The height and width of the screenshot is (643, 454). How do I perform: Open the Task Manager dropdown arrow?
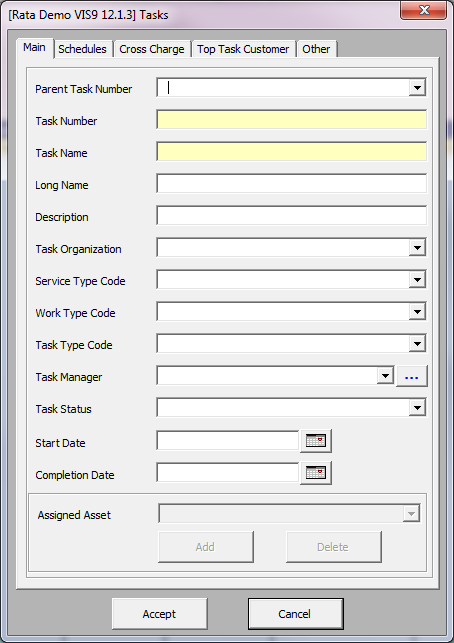pos(385,376)
